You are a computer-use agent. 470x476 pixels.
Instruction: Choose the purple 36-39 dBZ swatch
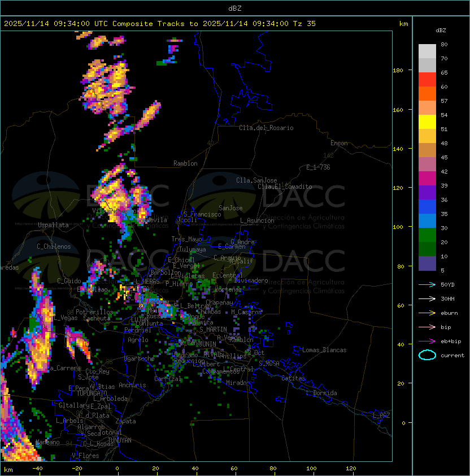pyautogui.click(x=427, y=192)
